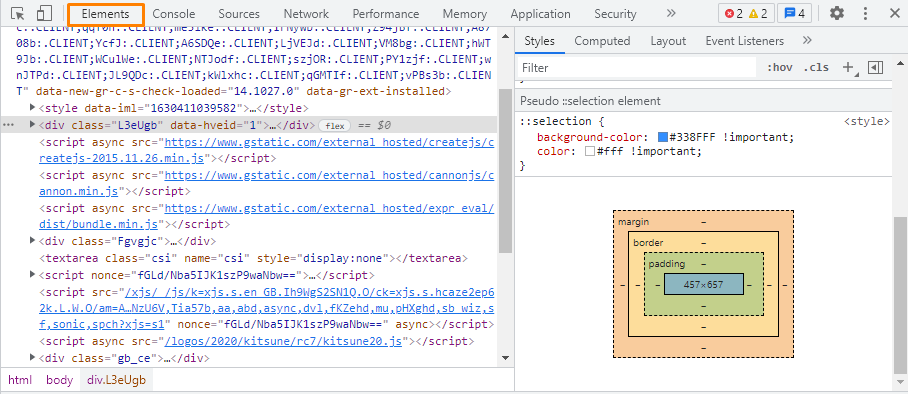Click the html breadcrumb
The image size is (908, 394).
point(20,380)
